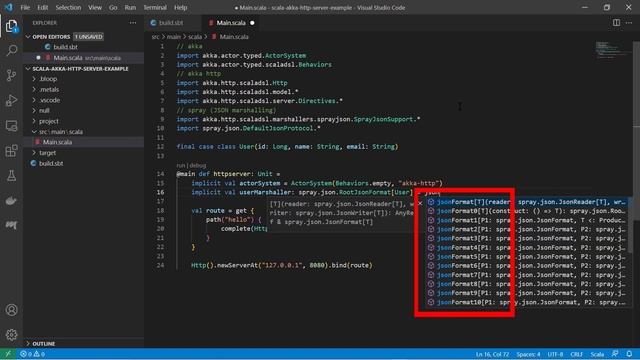The image size is (640, 360).
Task: Open the Run and Debug view
Action: tap(11, 100)
